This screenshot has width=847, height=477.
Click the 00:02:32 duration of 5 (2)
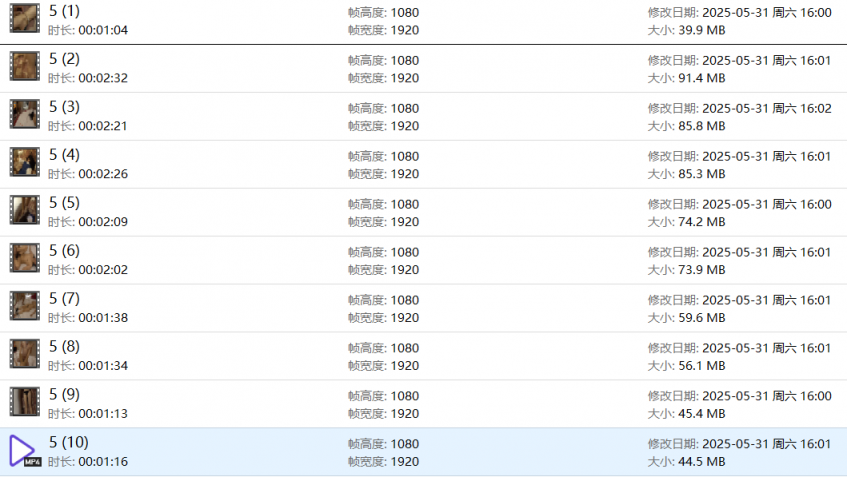(103, 78)
